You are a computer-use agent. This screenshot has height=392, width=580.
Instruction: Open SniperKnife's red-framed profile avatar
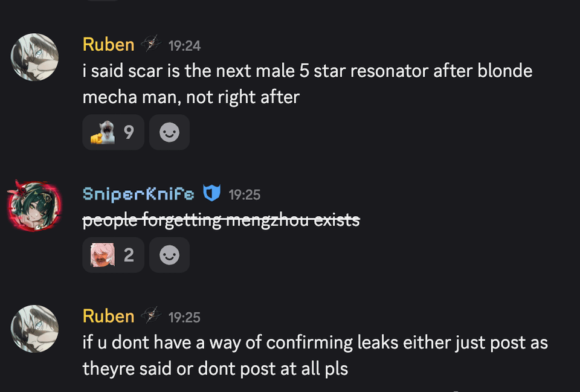tap(34, 205)
